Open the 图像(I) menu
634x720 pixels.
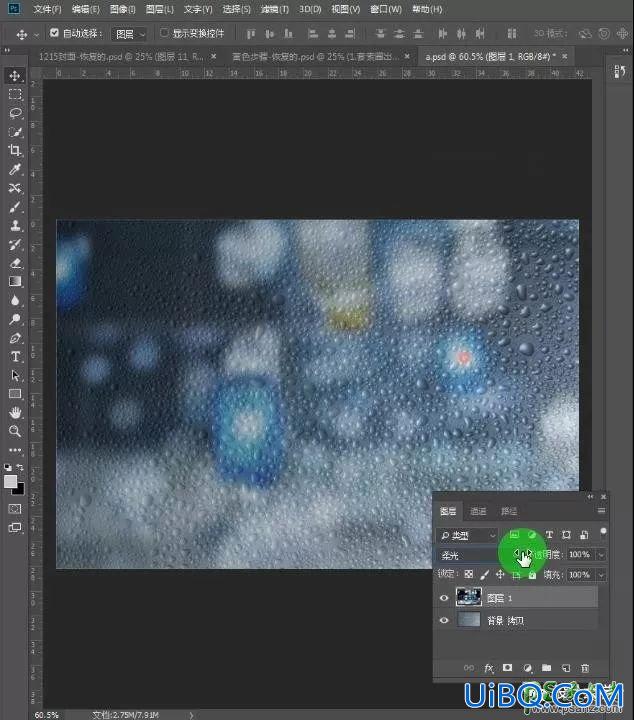123,9
